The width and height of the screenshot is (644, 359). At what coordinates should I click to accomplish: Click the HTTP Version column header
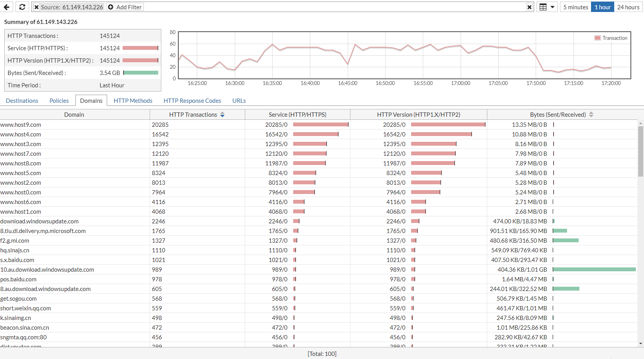[419, 115]
